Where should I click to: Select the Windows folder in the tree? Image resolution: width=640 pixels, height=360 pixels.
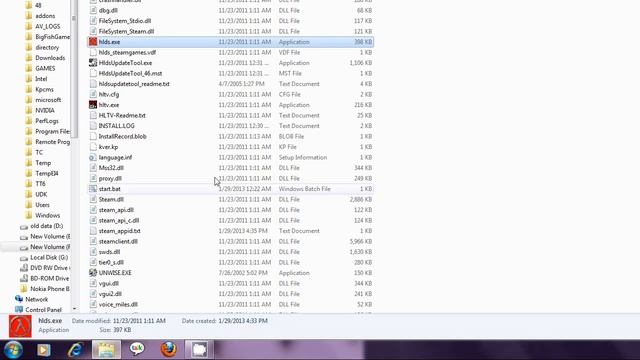point(47,215)
